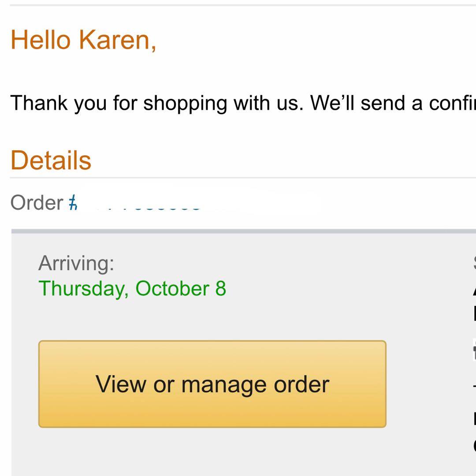476x476 pixels.
Task: Click the divider line under Details heading
Action: point(242,178)
